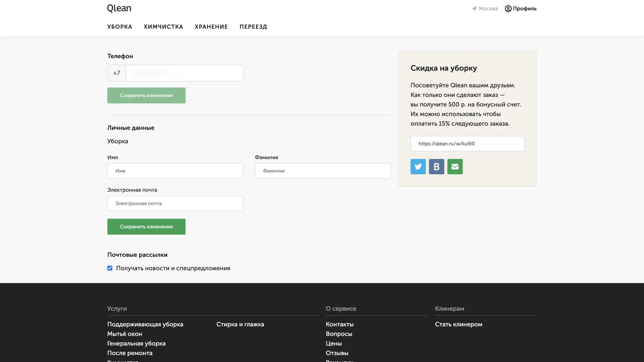Click the Имя input field
The image size is (644, 362).
point(175,171)
